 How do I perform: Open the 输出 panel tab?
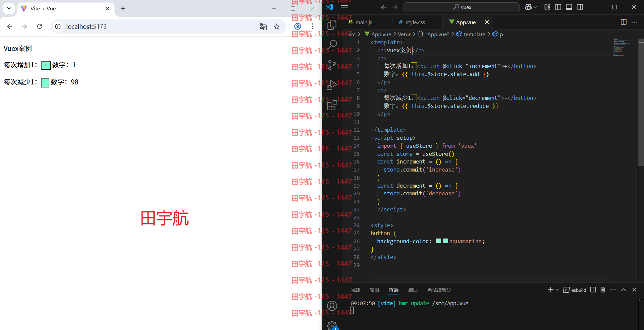pos(374,290)
